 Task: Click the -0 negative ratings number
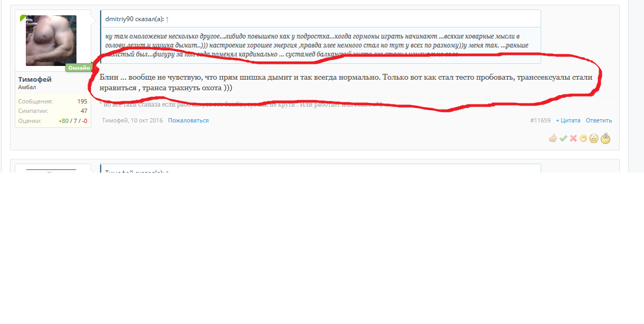pos(84,121)
